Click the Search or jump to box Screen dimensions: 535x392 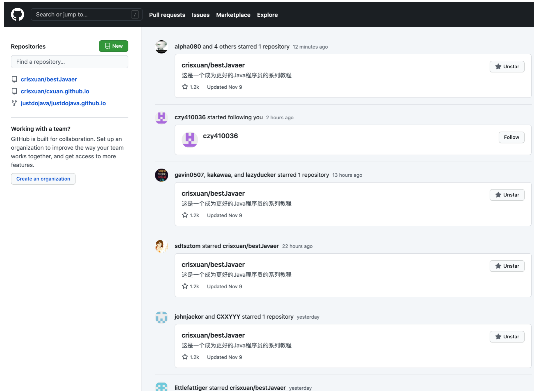[x=86, y=15]
